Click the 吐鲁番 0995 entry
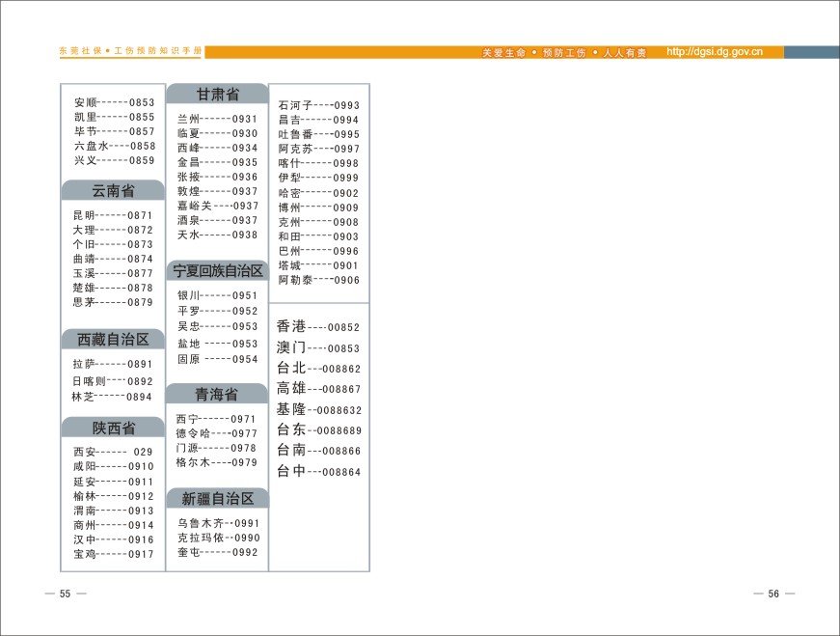The height and width of the screenshot is (636, 840). 319,134
